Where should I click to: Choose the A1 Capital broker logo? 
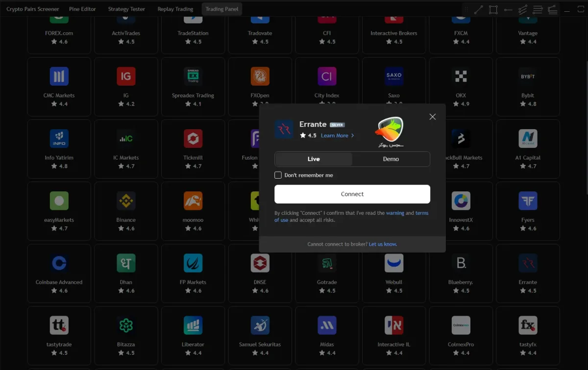click(528, 139)
